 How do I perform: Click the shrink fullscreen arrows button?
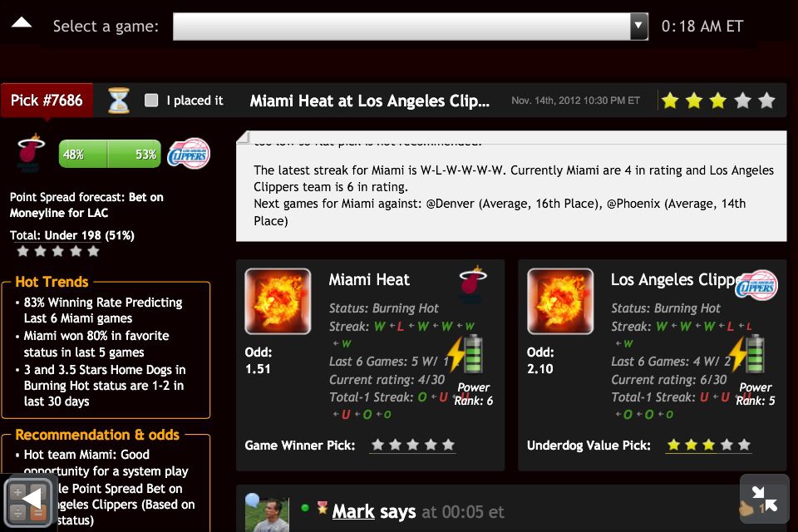pos(765,499)
